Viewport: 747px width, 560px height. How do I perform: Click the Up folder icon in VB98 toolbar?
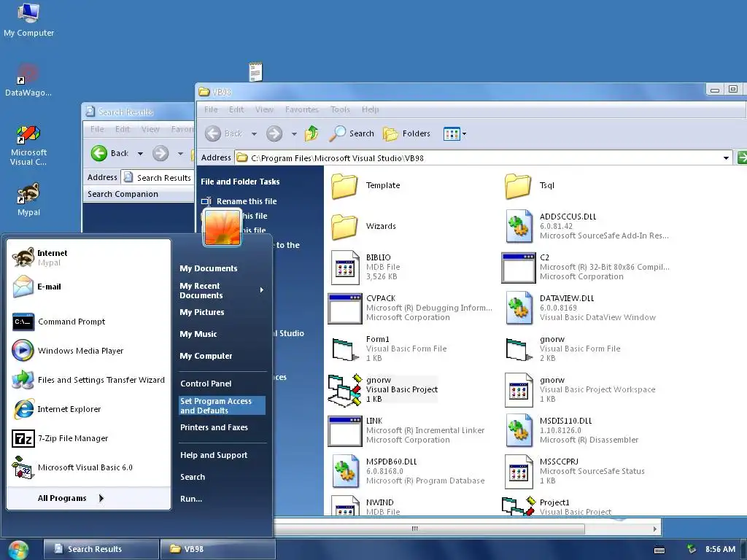point(311,133)
